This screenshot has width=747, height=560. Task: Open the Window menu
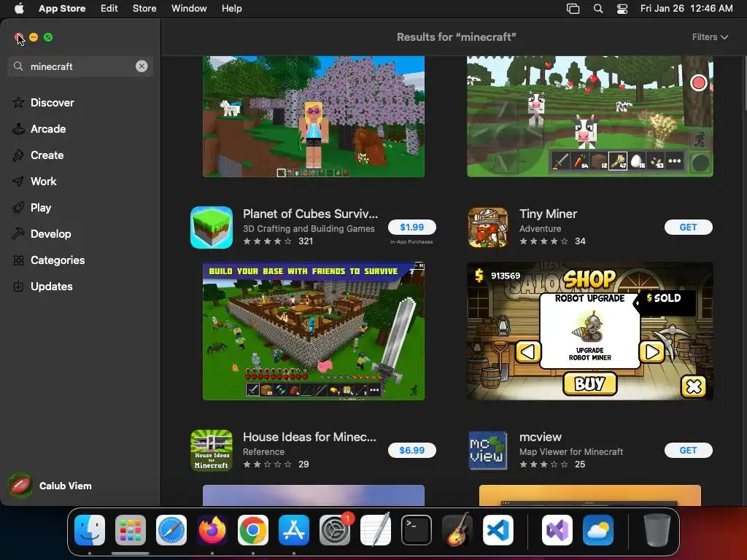[189, 8]
